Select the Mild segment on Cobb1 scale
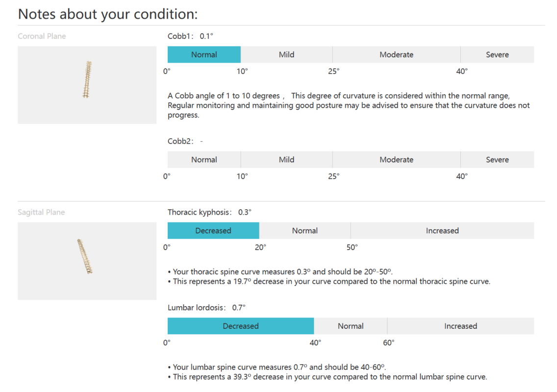Viewport: 557px width, 392px height. (x=287, y=55)
